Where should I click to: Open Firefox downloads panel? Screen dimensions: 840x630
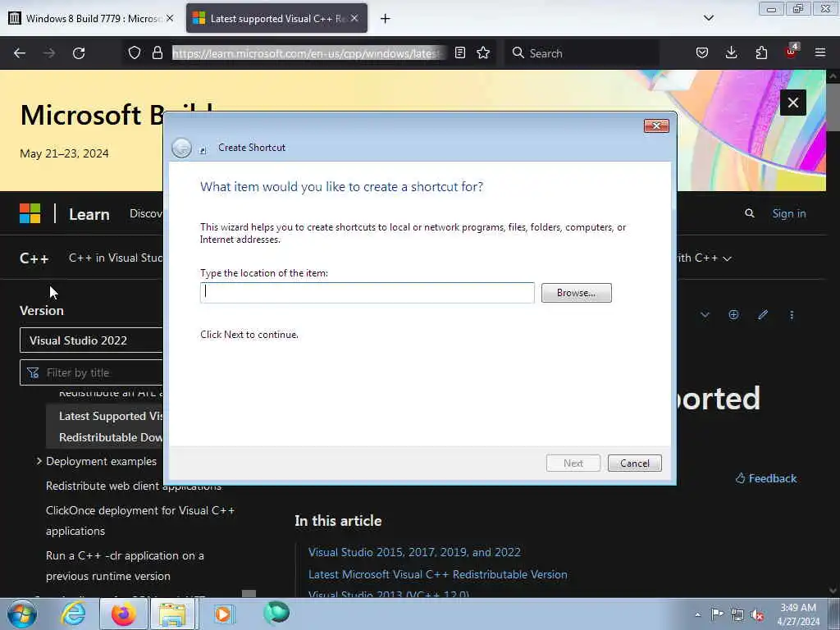[731, 52]
